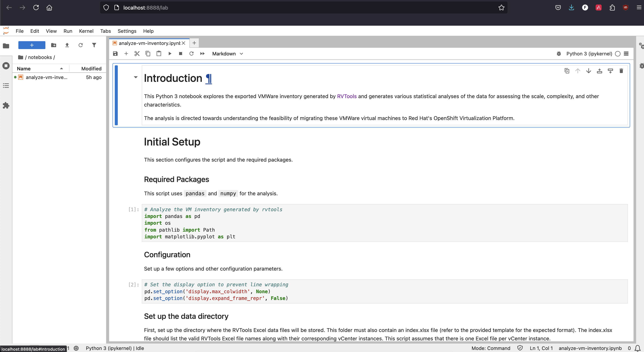
Task: Collapse the Introduction heading section
Action: click(136, 77)
